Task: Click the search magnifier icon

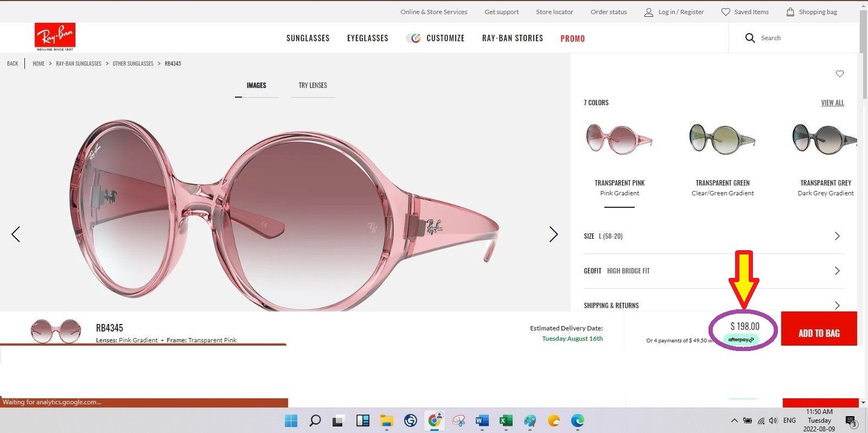Action: (750, 38)
